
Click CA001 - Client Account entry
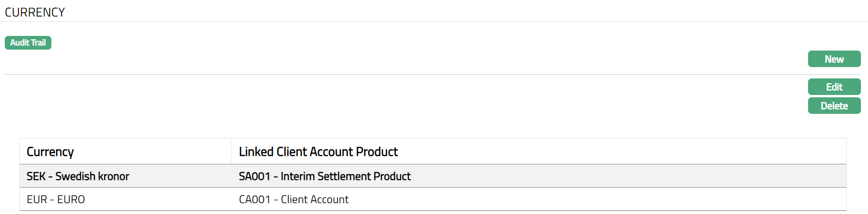click(x=293, y=199)
